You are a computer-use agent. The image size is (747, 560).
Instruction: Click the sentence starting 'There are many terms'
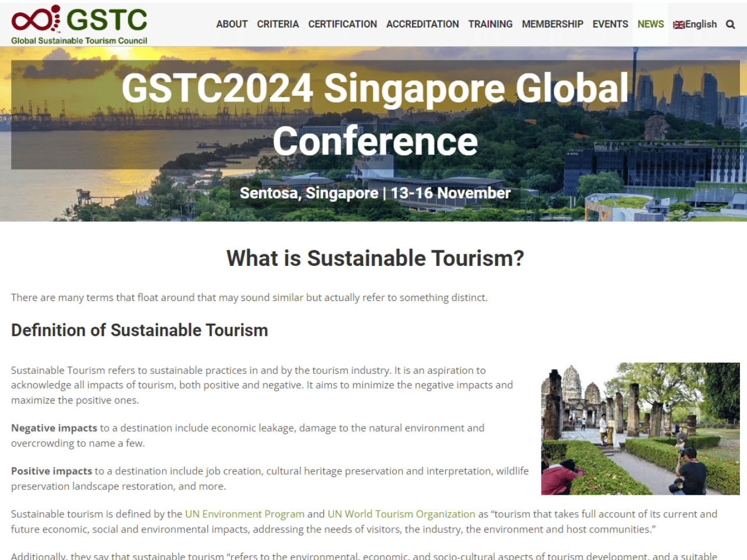click(x=249, y=297)
